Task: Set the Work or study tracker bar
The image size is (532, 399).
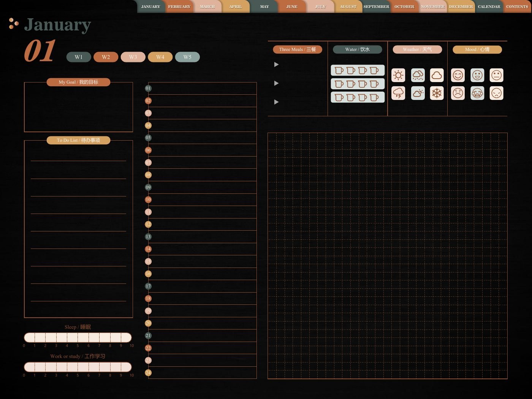Action: click(78, 367)
